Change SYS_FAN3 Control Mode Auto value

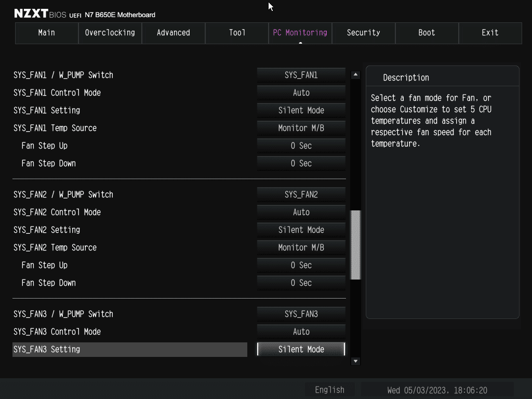click(x=301, y=331)
